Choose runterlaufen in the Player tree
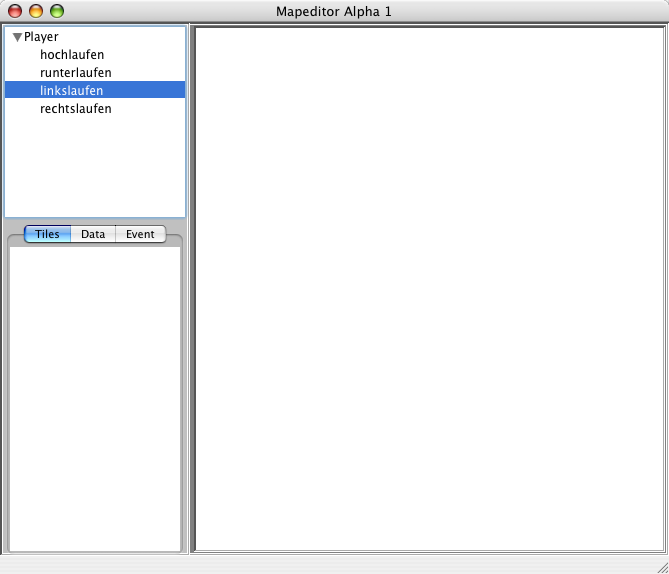 [x=75, y=73]
